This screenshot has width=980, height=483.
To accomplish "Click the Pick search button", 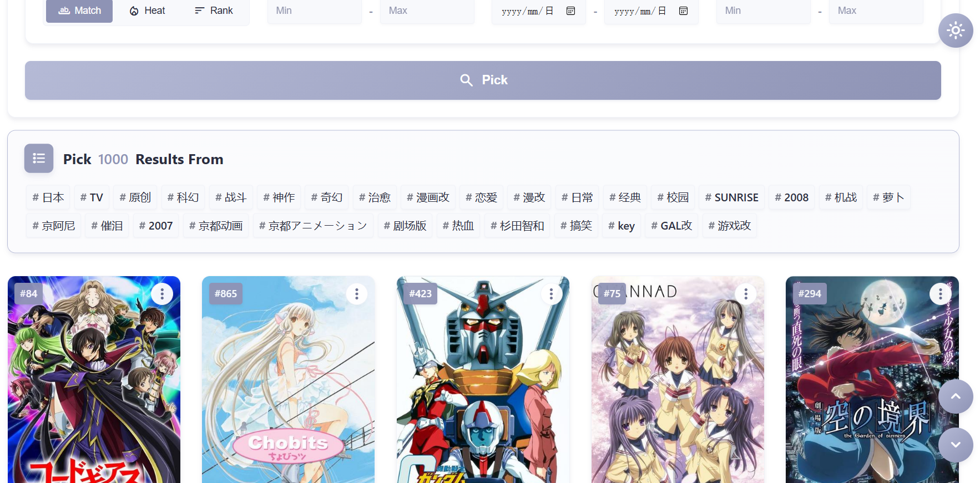I will 483,80.
